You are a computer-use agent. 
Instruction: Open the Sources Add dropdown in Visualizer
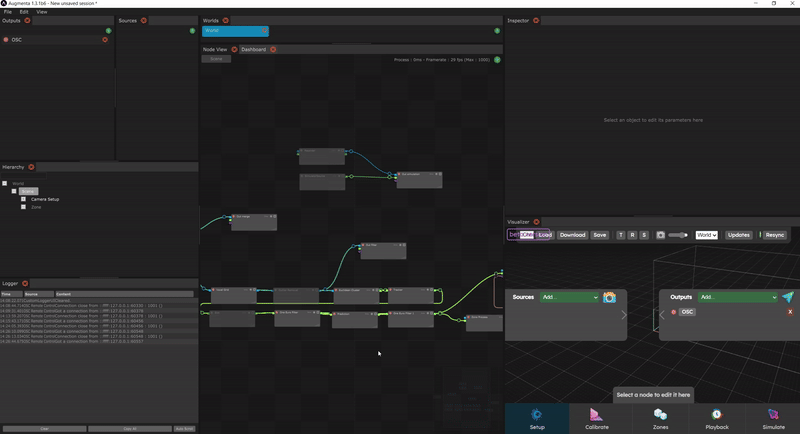(x=569, y=297)
